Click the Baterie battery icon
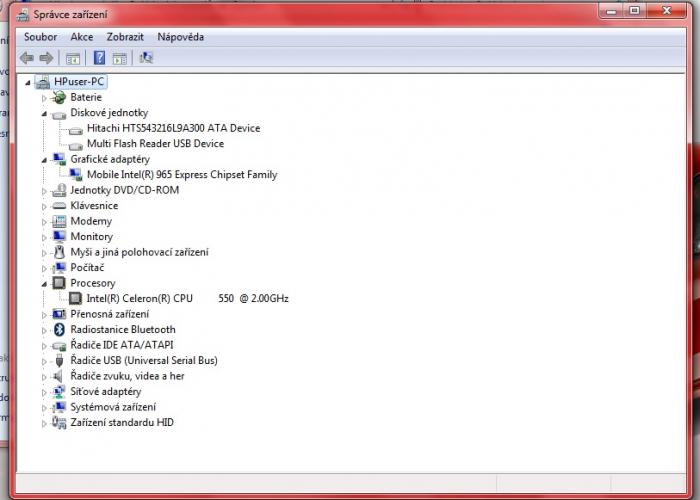700x500 pixels. click(x=59, y=97)
